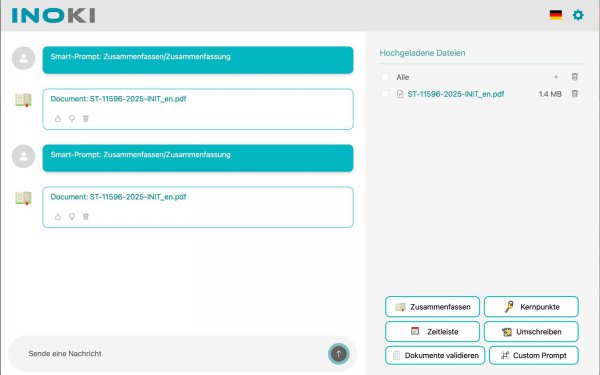Click the 'Hochgeladene Dateien' heading
Screen dimensions: 600x375
pos(422,53)
